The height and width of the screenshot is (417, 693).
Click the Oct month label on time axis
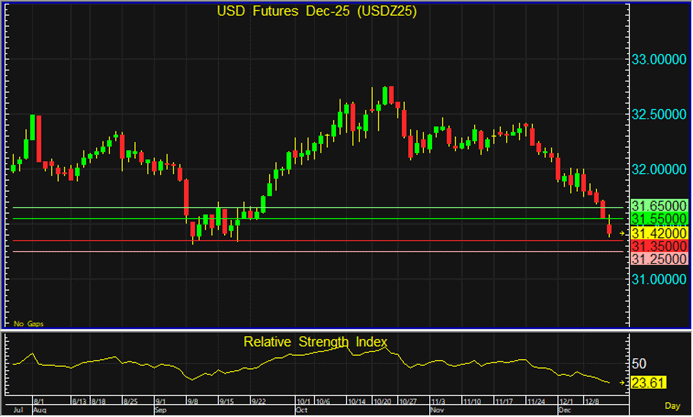302,410
